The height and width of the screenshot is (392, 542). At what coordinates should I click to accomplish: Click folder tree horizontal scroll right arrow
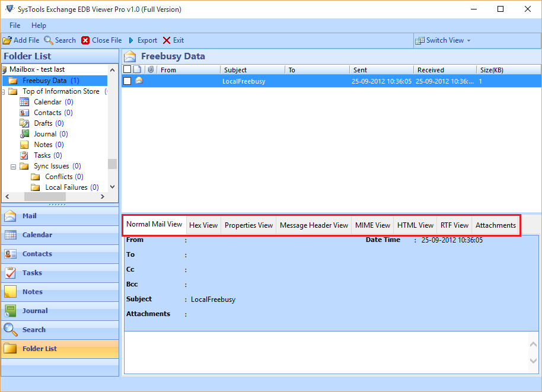[103, 197]
